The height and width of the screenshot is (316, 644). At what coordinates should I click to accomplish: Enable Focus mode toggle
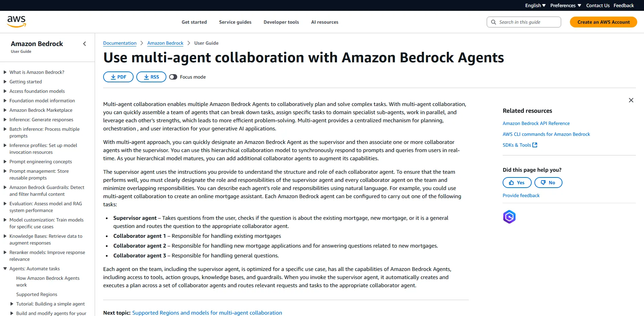[173, 77]
